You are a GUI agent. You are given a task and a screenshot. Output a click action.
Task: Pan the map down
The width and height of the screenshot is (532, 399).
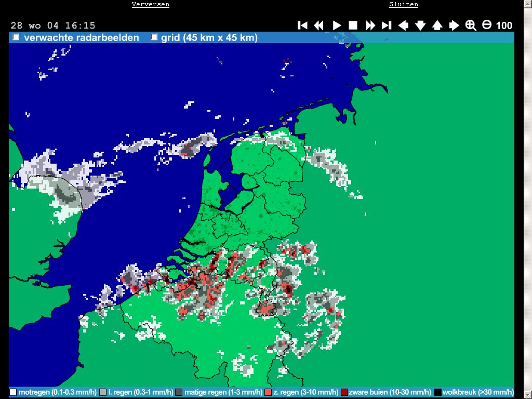click(x=420, y=25)
